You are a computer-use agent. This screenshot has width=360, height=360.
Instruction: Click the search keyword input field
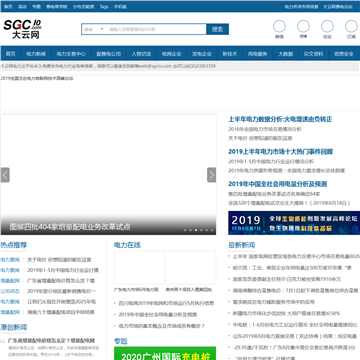(x=156, y=29)
